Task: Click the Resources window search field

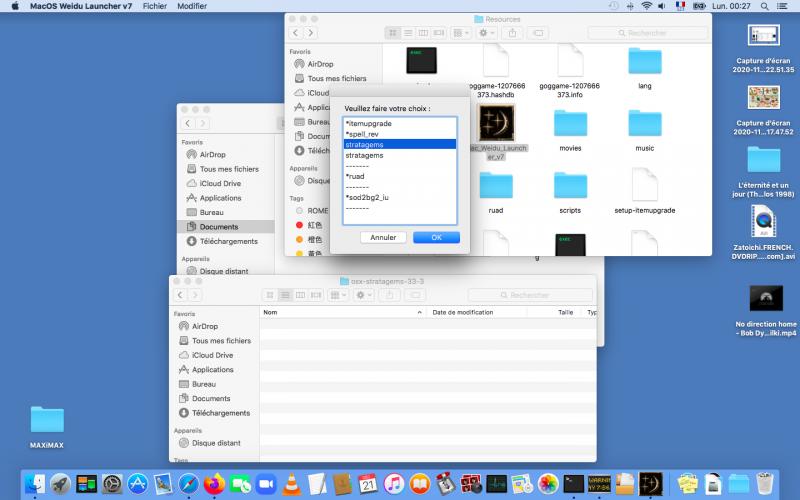Action: (x=647, y=33)
